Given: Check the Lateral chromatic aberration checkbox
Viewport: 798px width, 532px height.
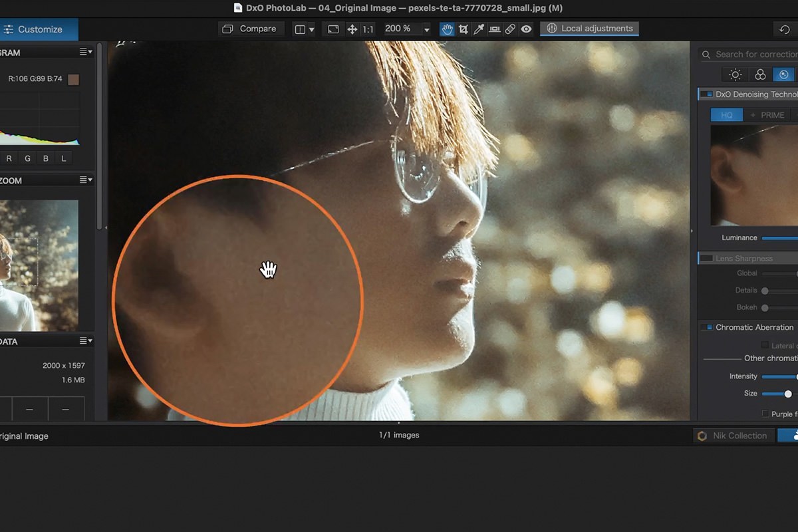Looking at the screenshot, I should (765, 345).
